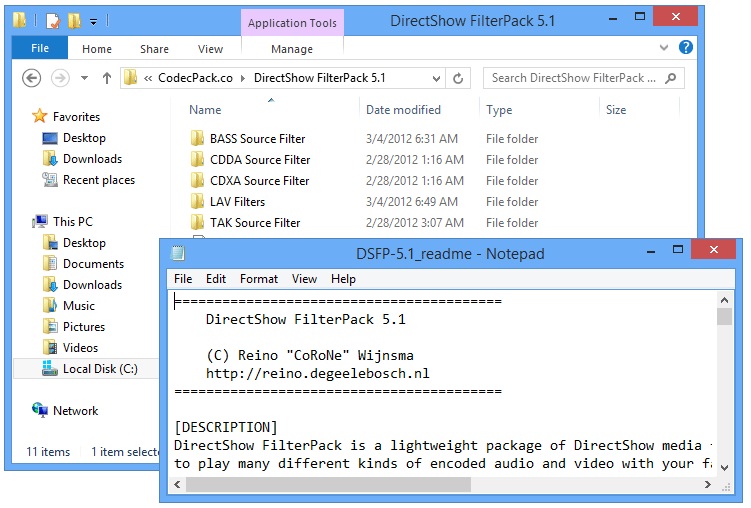Click the BASS Source Filter folder icon
Viewport: 751px width, 508px height.
[197, 139]
